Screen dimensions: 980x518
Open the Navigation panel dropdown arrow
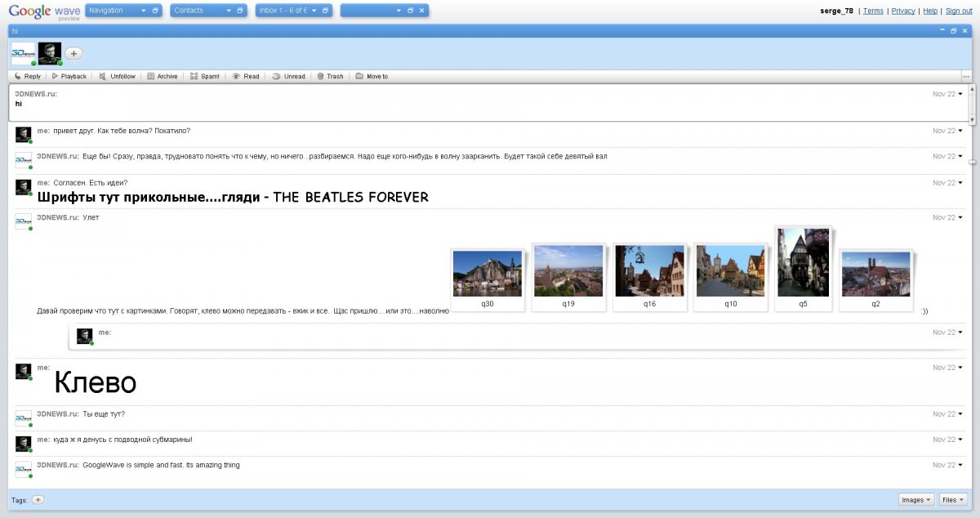point(143,11)
